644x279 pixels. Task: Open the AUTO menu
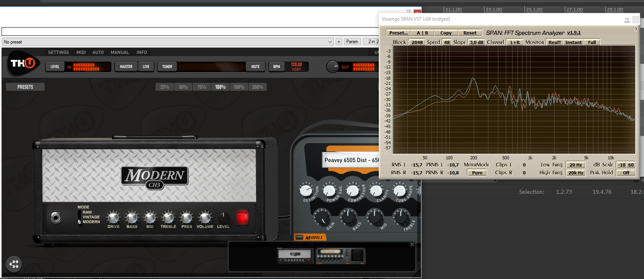(98, 52)
